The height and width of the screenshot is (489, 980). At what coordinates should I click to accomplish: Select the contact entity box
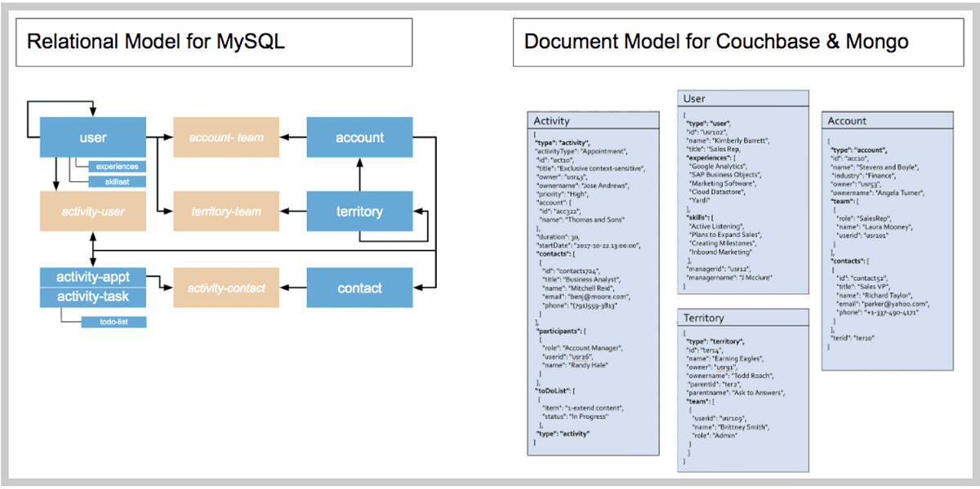pos(359,287)
